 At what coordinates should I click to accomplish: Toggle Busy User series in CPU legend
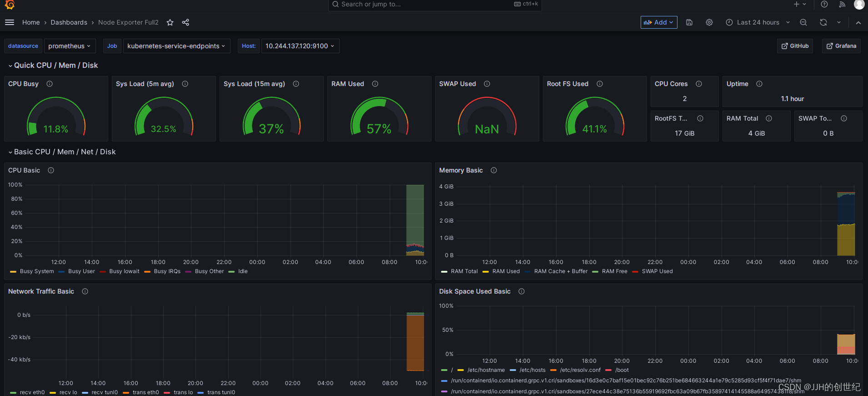tap(81, 271)
